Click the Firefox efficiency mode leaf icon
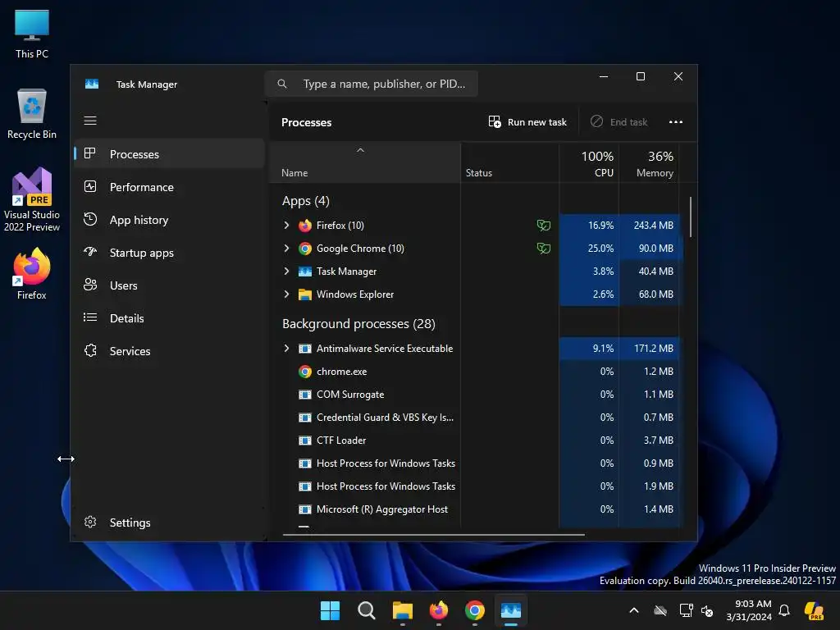 tap(543, 225)
